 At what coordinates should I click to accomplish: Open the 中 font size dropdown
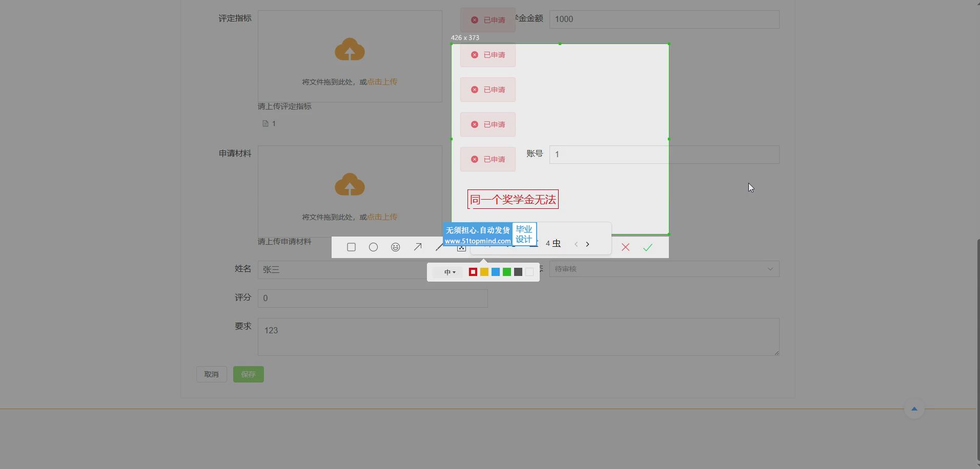pyautogui.click(x=449, y=272)
